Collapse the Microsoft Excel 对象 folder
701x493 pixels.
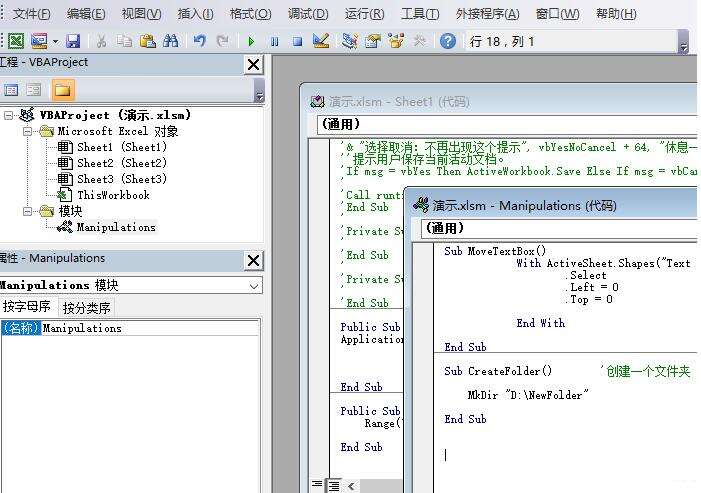pyautogui.click(x=27, y=131)
